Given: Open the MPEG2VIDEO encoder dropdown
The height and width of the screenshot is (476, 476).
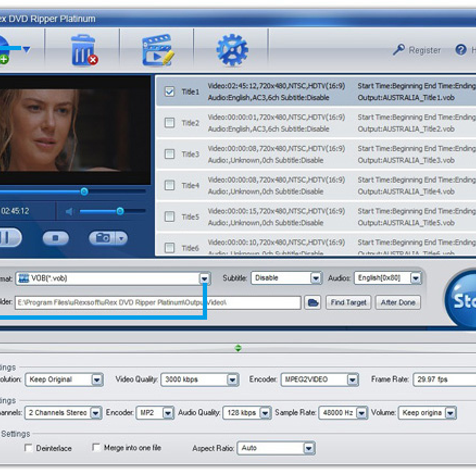Looking at the screenshot, I should (x=352, y=380).
